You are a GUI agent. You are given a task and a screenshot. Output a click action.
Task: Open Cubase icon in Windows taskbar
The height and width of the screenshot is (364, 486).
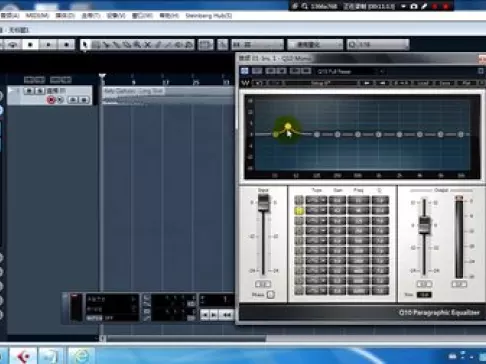pyautogui.click(x=23, y=356)
